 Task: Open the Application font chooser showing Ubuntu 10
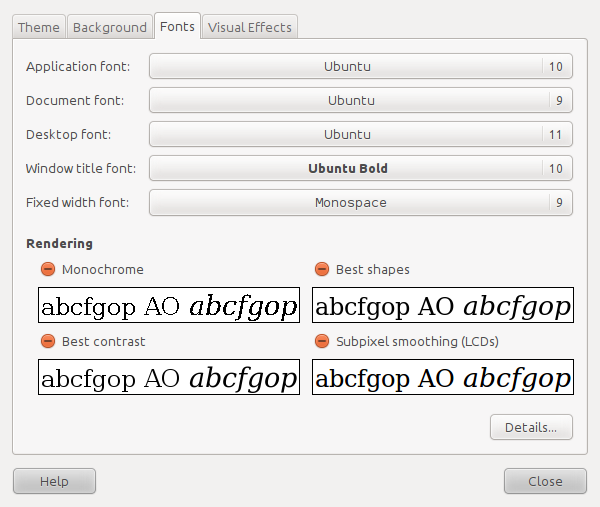(361, 66)
